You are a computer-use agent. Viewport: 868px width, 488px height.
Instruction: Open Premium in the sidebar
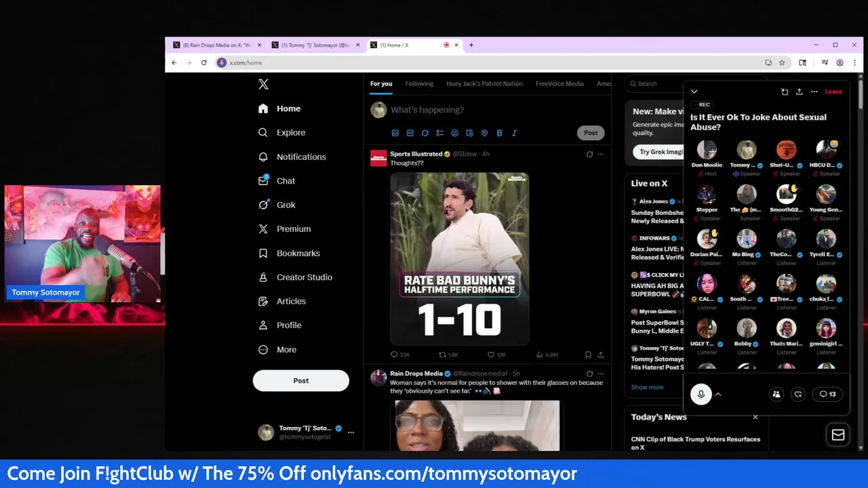coord(284,229)
